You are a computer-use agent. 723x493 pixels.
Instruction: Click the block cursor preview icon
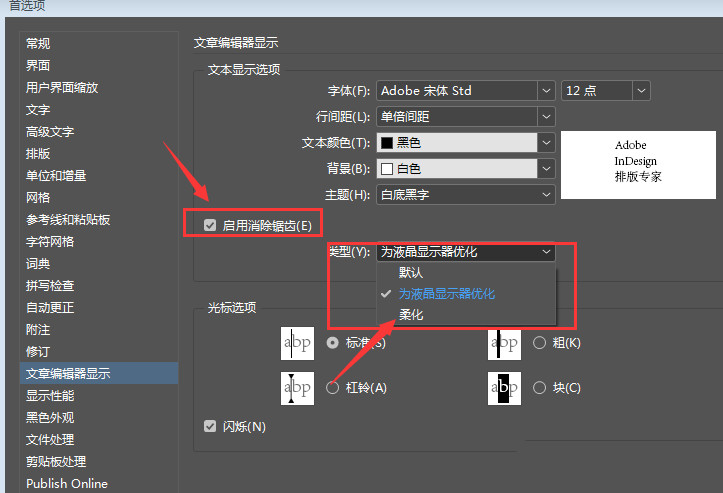(x=504, y=388)
